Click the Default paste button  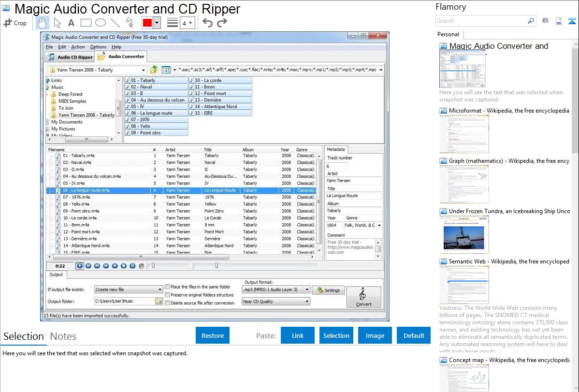[414, 335]
